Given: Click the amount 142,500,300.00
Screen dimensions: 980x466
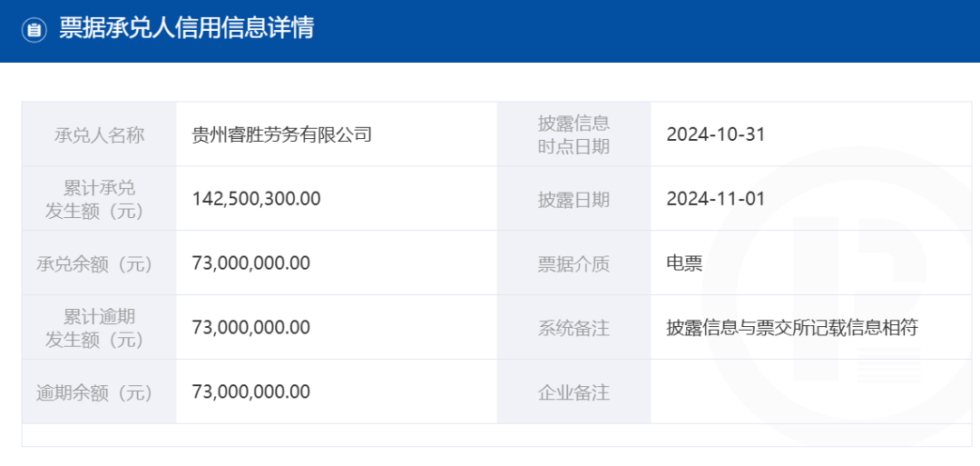Looking at the screenshot, I should click(257, 199).
